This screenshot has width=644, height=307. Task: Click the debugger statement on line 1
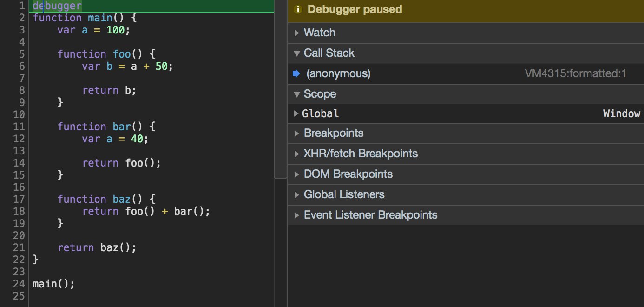(x=57, y=6)
